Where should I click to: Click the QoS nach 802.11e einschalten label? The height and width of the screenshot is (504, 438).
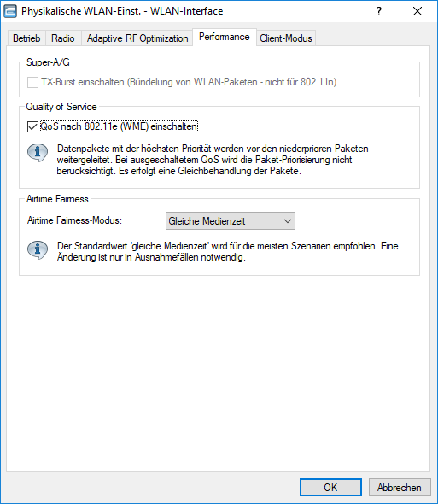tap(119, 126)
